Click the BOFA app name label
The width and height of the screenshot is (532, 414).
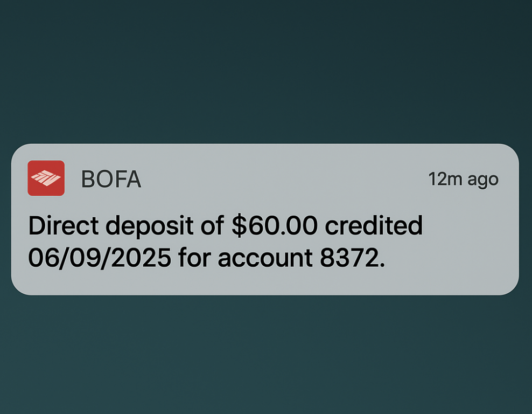[x=111, y=180]
